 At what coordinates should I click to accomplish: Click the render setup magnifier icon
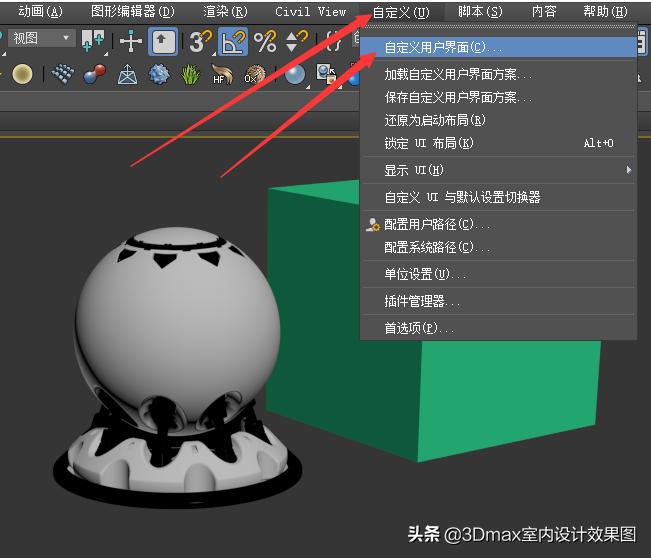[327, 76]
